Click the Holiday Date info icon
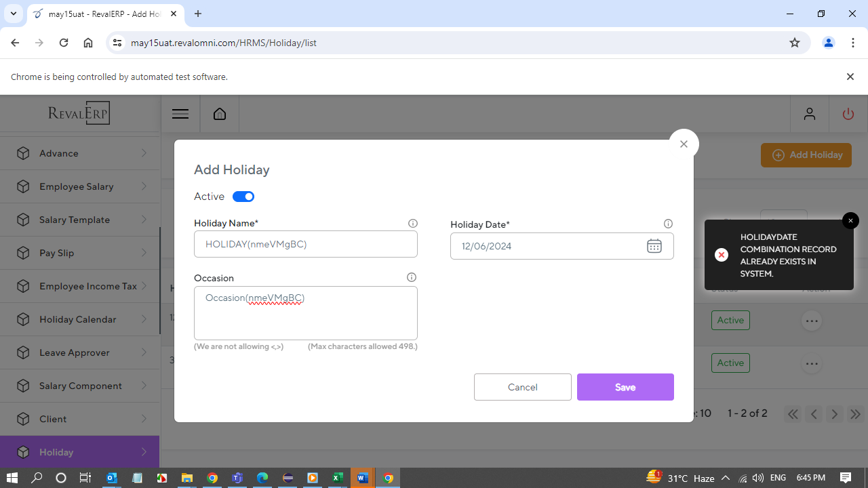The height and width of the screenshot is (488, 868). click(668, 224)
